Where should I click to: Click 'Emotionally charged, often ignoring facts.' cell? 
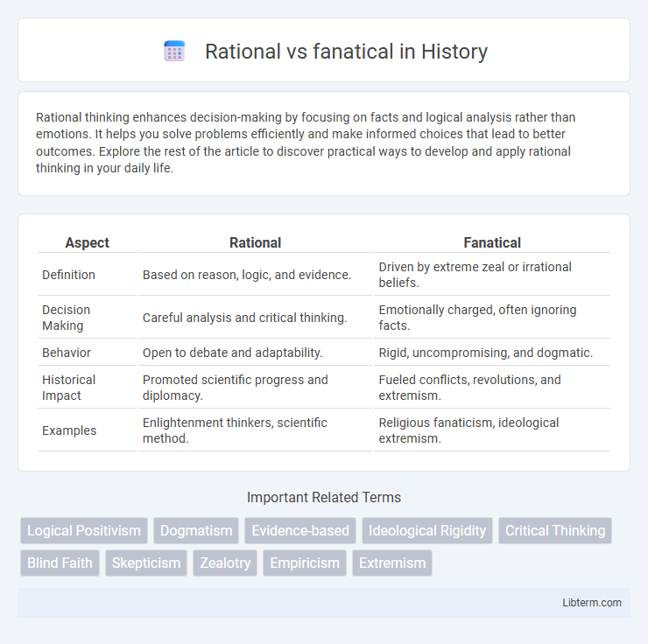click(x=492, y=318)
